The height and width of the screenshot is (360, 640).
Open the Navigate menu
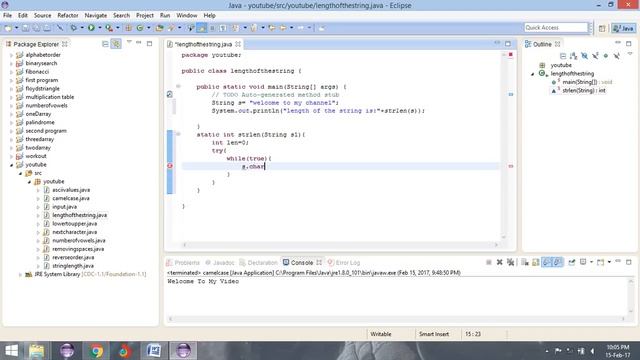[96, 16]
